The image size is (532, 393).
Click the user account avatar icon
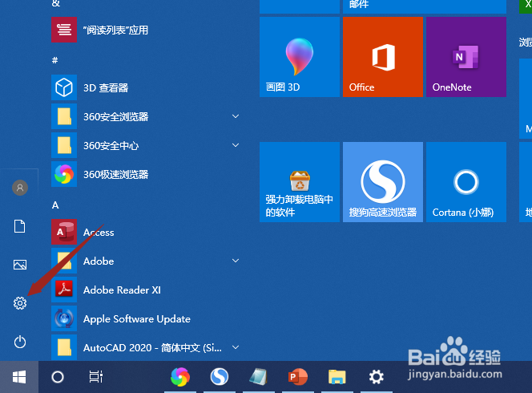[20, 188]
